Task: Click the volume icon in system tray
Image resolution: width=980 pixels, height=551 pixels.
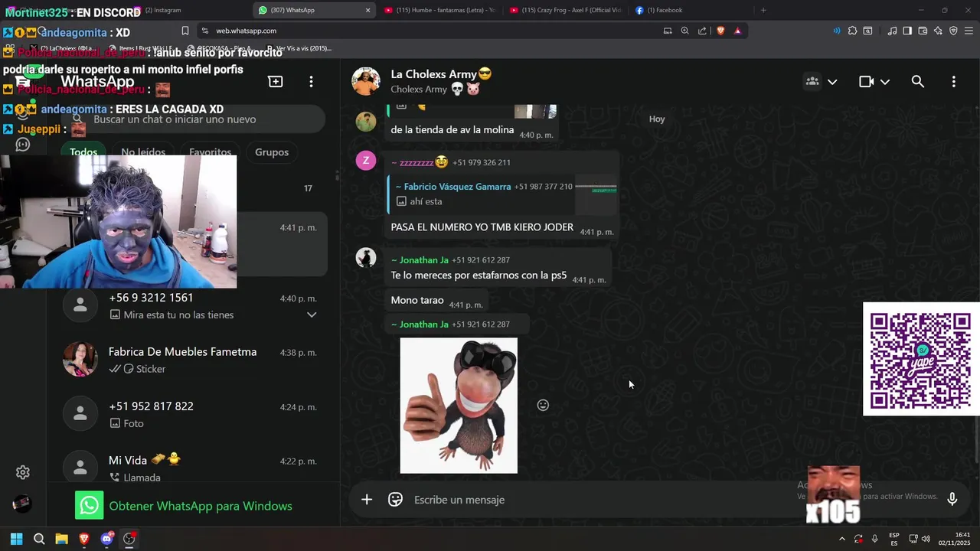Action: coord(926,539)
